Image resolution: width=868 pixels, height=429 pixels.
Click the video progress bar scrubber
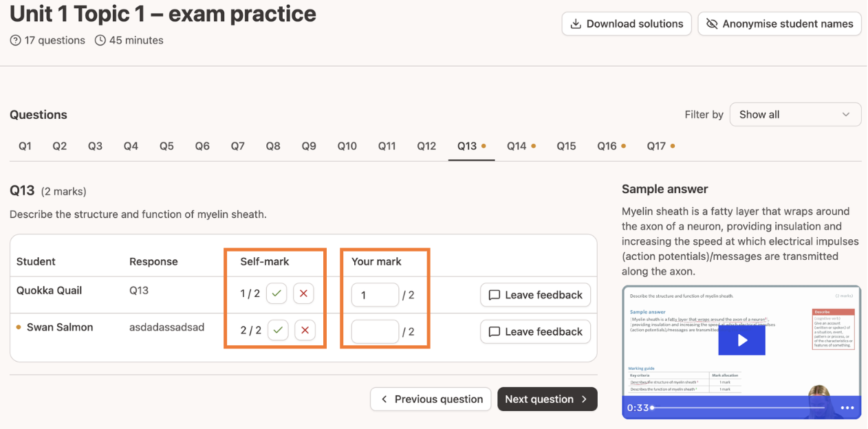point(652,408)
